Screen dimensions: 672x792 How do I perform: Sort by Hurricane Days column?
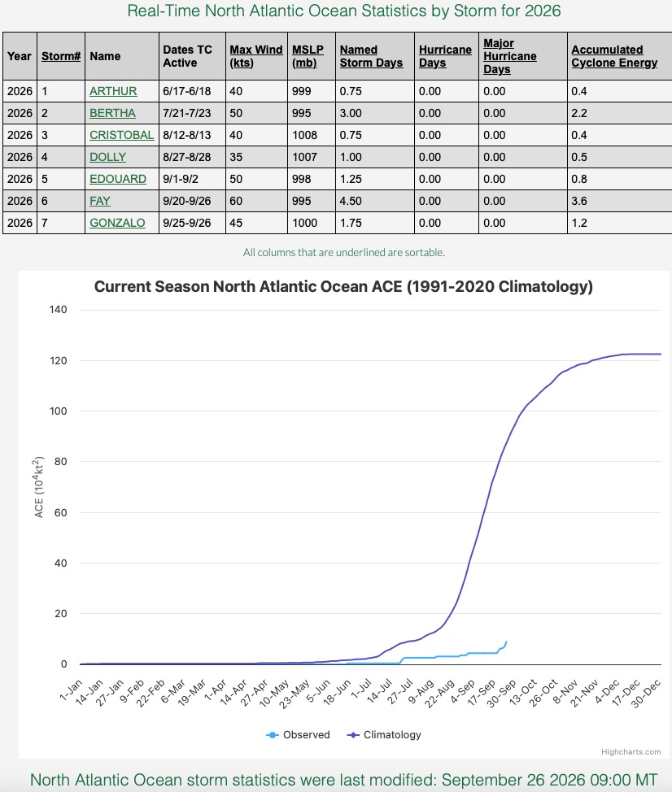445,56
